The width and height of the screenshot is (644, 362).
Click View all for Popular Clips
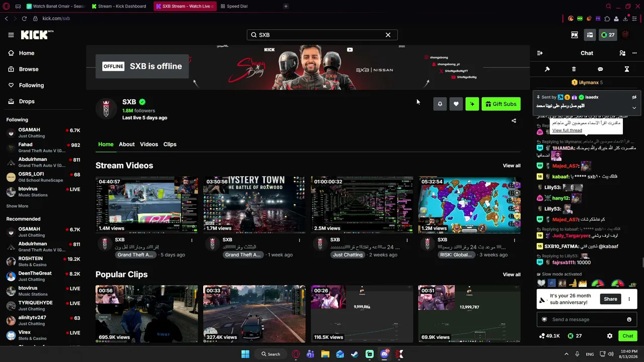512,275
